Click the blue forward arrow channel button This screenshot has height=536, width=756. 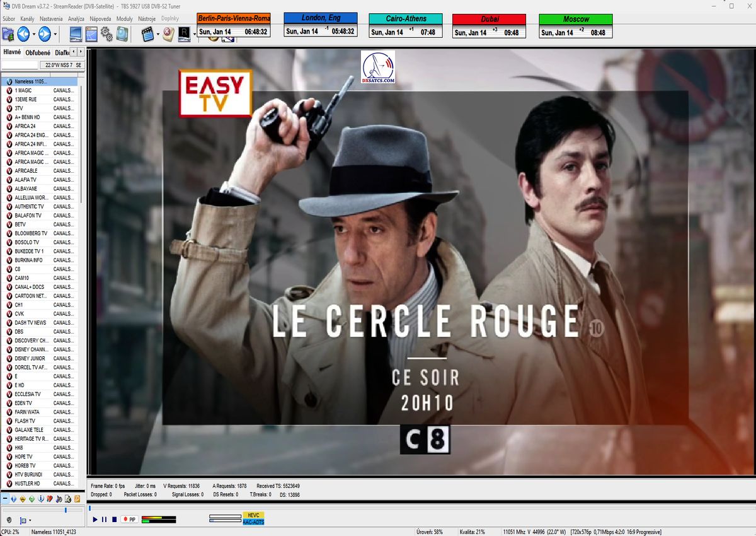44,34
